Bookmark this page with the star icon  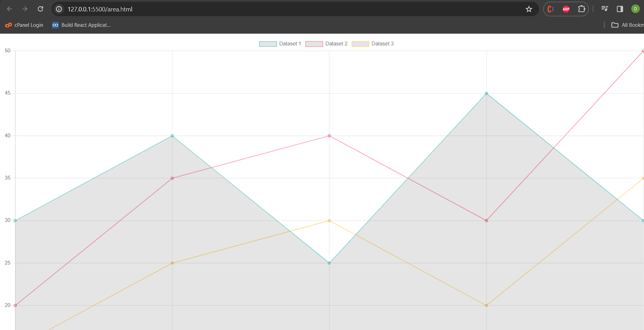(529, 9)
